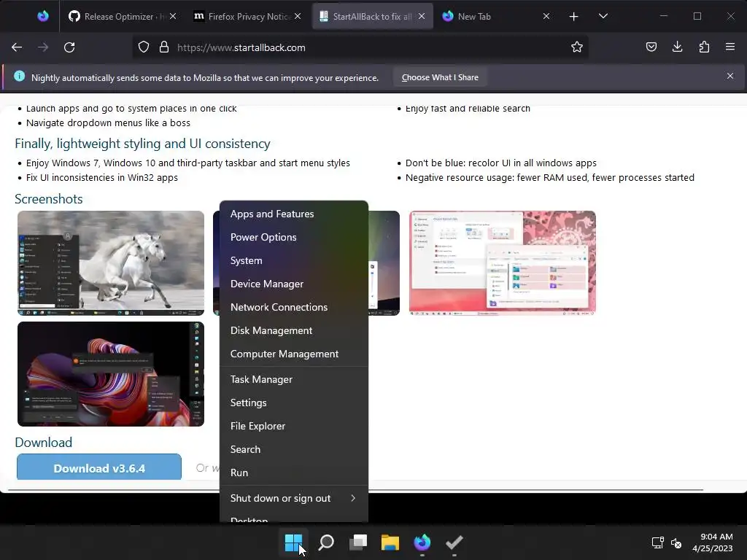Open the Firefox application menu
747x560 pixels.
pos(729,47)
